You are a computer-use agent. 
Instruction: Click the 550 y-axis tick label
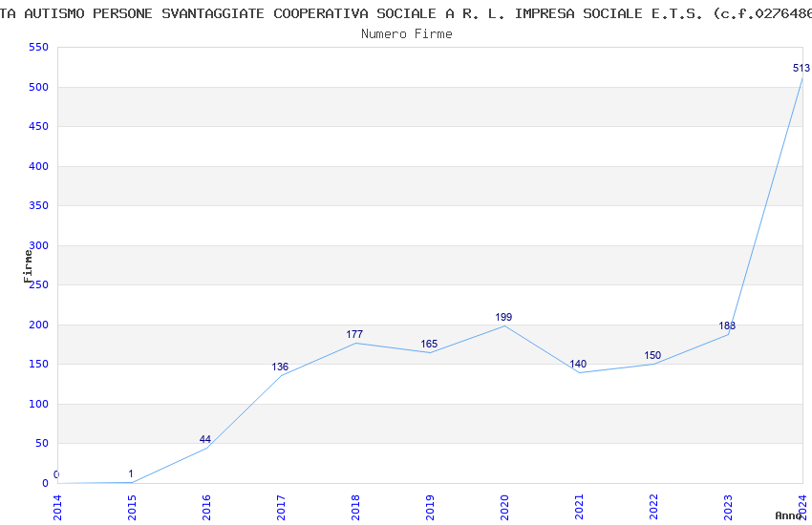click(x=39, y=47)
